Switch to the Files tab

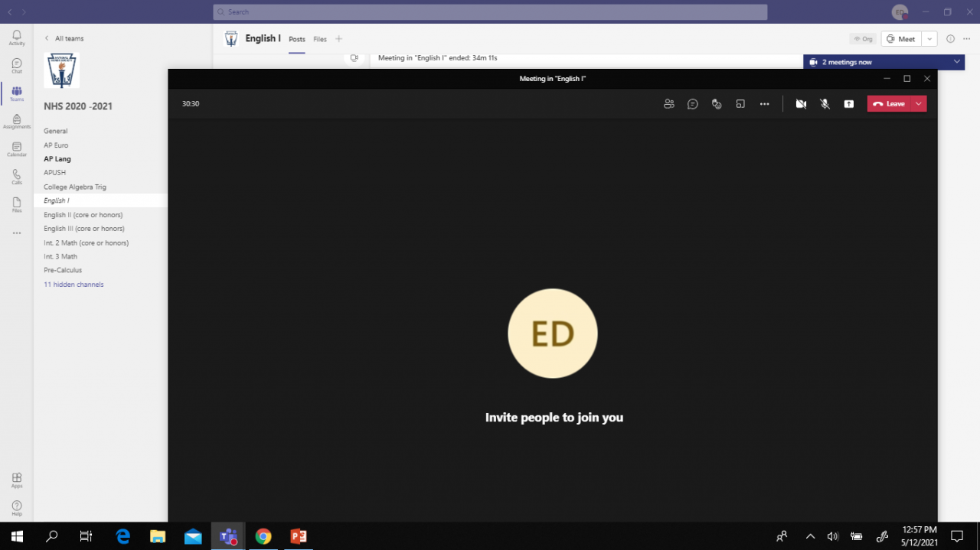coord(320,39)
